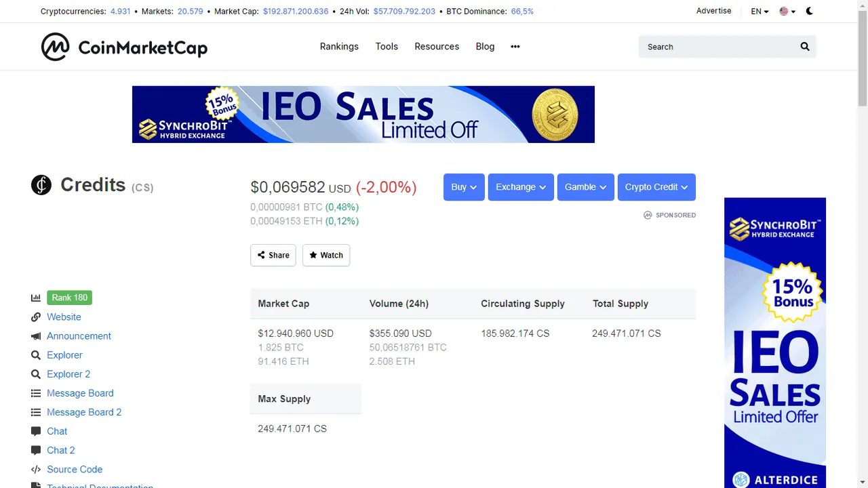
Task: Click the BTC Dominance 66,5% value
Action: click(x=522, y=12)
